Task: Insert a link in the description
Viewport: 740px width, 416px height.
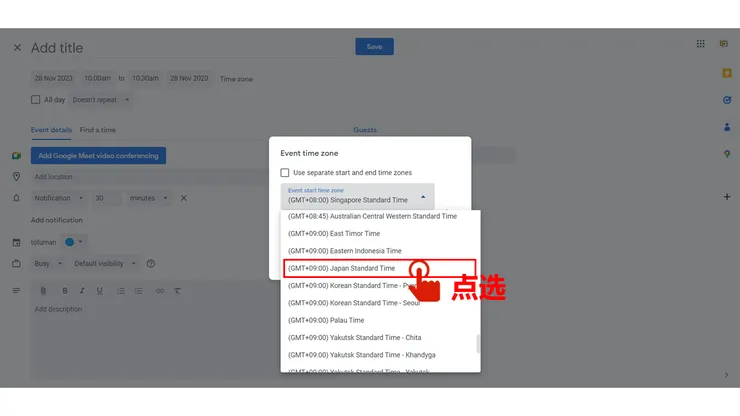Action: coord(160,291)
